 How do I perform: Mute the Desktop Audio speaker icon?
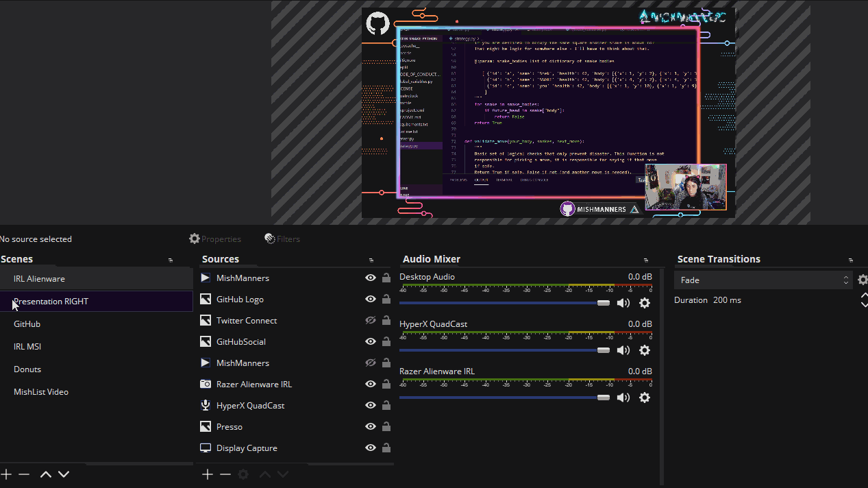(x=623, y=303)
